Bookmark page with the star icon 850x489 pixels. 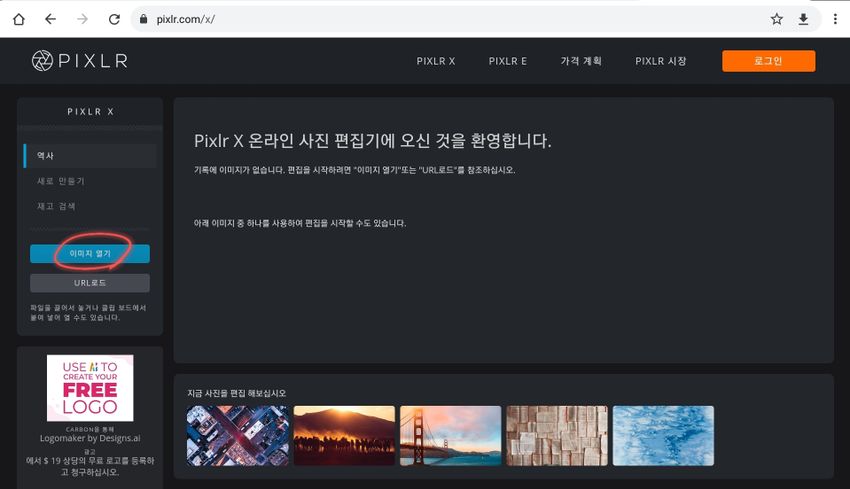point(776,20)
